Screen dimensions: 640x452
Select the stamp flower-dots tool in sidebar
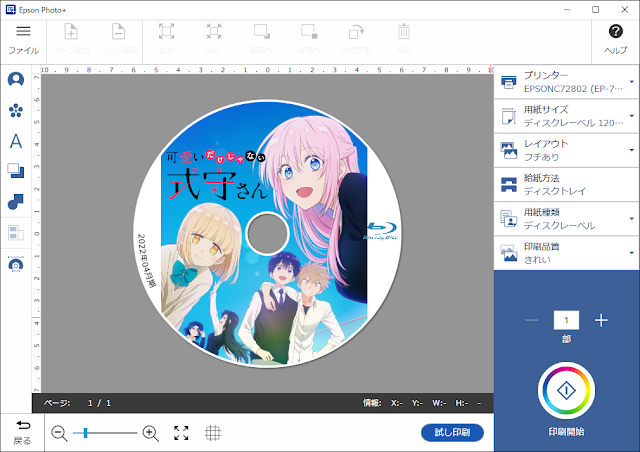(16, 110)
